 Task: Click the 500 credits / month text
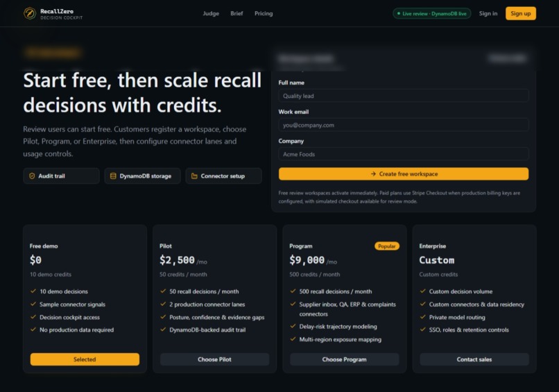(x=315, y=274)
